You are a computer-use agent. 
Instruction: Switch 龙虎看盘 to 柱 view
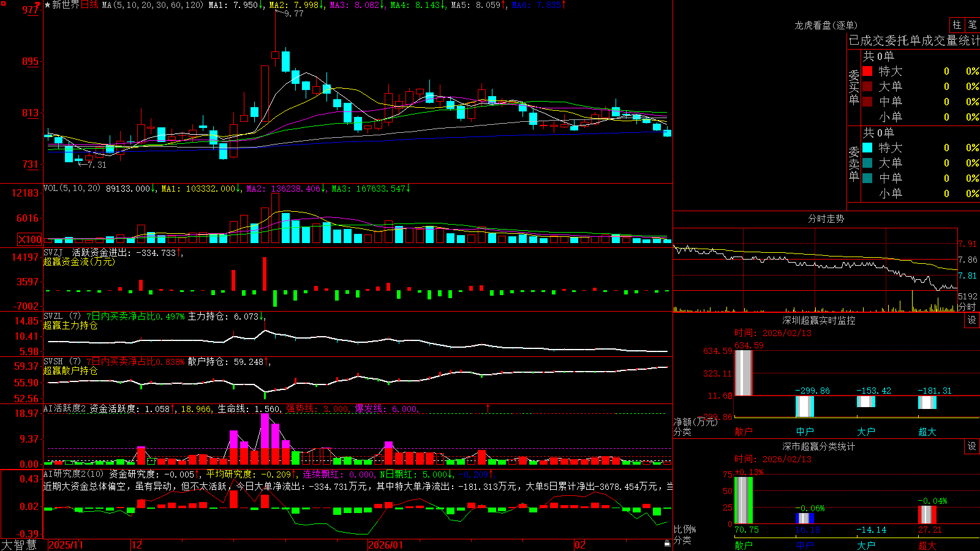tap(957, 24)
